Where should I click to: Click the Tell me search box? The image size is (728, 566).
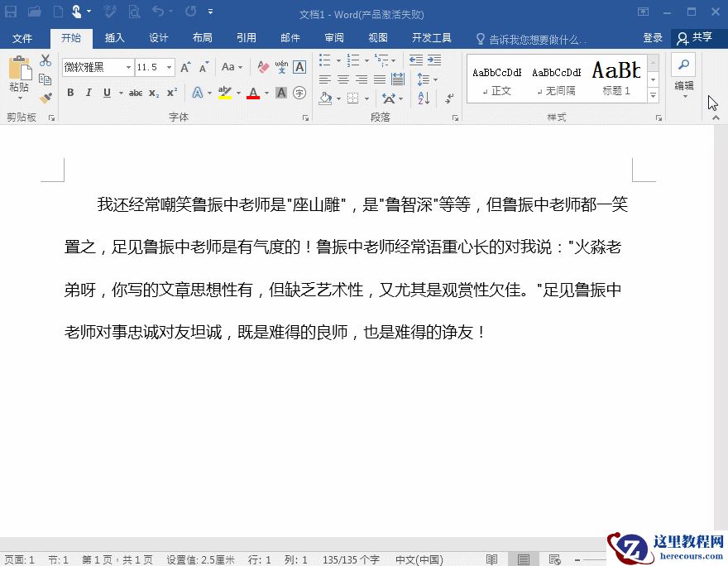point(532,40)
